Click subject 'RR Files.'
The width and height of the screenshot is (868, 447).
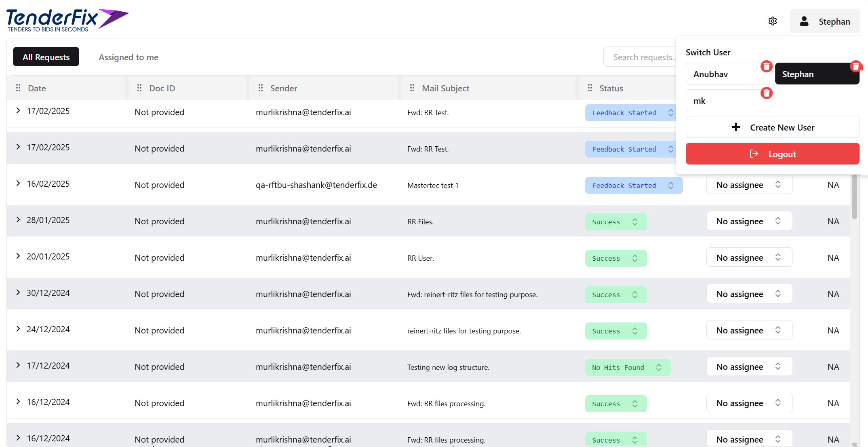(x=420, y=221)
